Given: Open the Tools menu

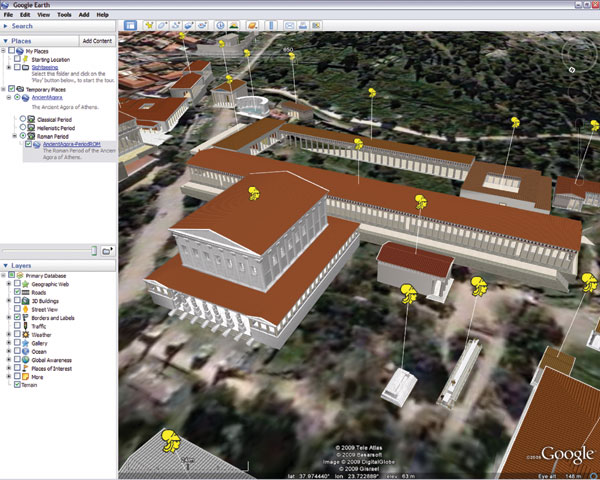Looking at the screenshot, I should [64, 15].
